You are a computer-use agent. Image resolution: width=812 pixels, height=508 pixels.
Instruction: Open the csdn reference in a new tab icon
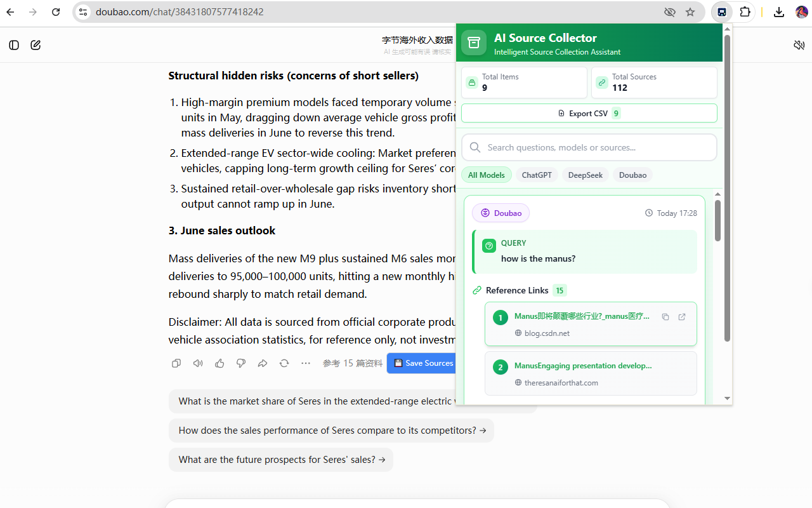pyautogui.click(x=682, y=317)
